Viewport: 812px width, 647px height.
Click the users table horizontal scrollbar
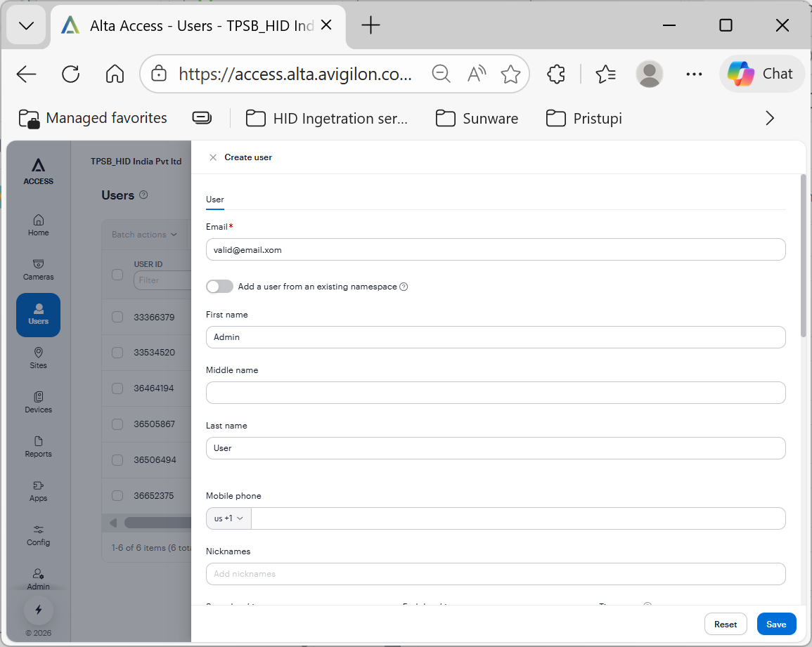point(158,523)
